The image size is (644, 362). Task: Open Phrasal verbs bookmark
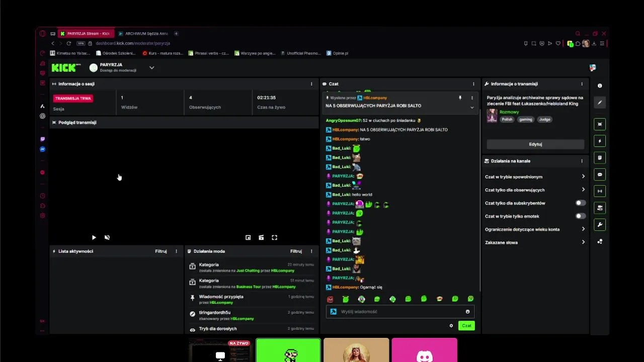pos(208,53)
